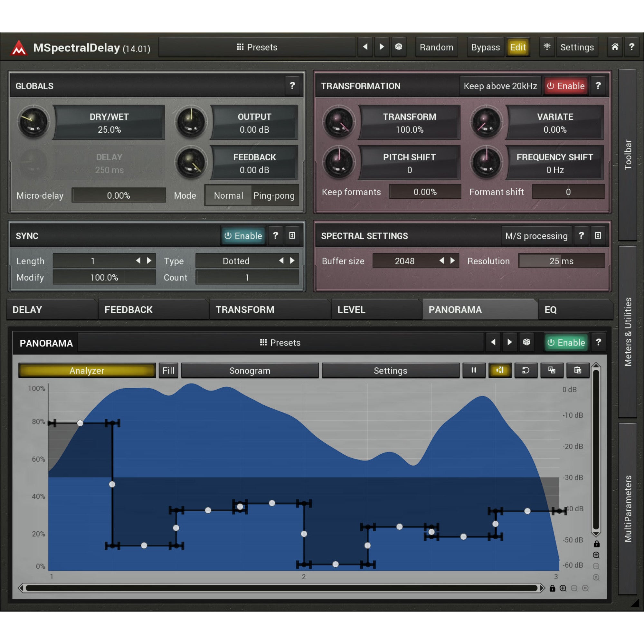Screen dimensions: 644x644
Task: Click the Sonogram button
Action: pos(250,370)
